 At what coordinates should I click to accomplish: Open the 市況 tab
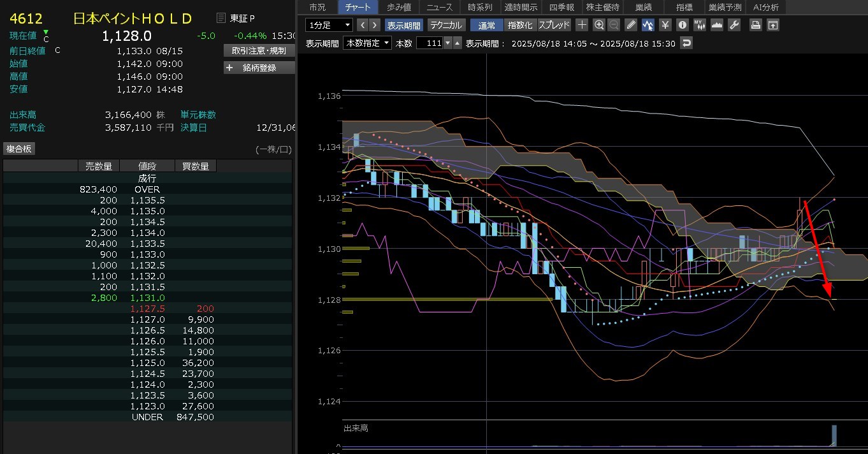tap(317, 7)
